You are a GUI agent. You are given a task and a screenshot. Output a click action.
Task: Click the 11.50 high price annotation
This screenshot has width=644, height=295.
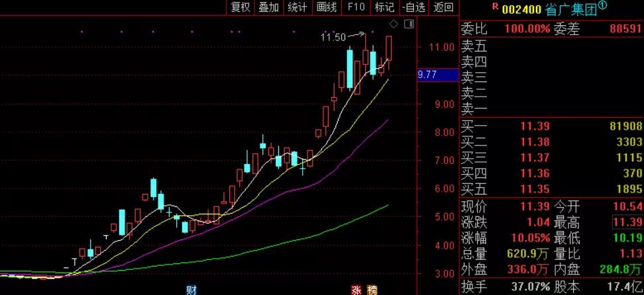click(333, 37)
